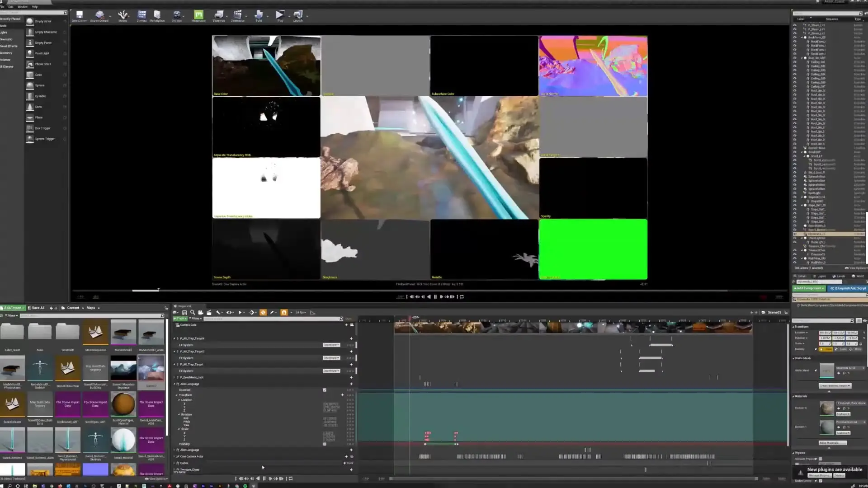Open the Sequencer curve editor icon
Viewport: 868px width, 488px height.
[x=312, y=313]
